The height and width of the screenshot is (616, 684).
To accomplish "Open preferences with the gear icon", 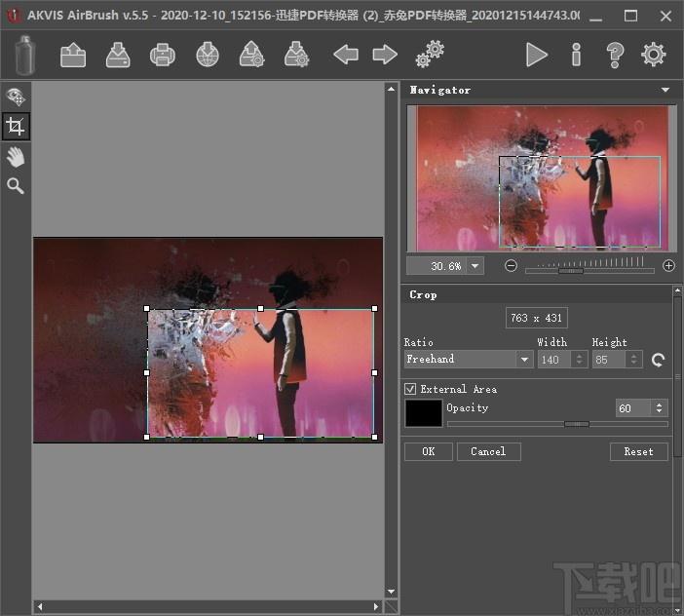I will pos(653,55).
